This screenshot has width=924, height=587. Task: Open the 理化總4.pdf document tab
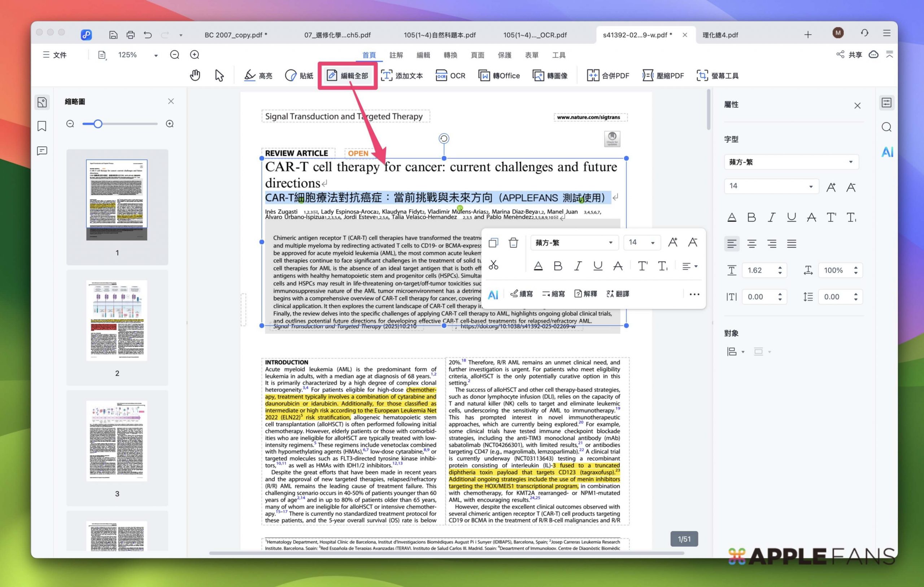[x=720, y=35]
